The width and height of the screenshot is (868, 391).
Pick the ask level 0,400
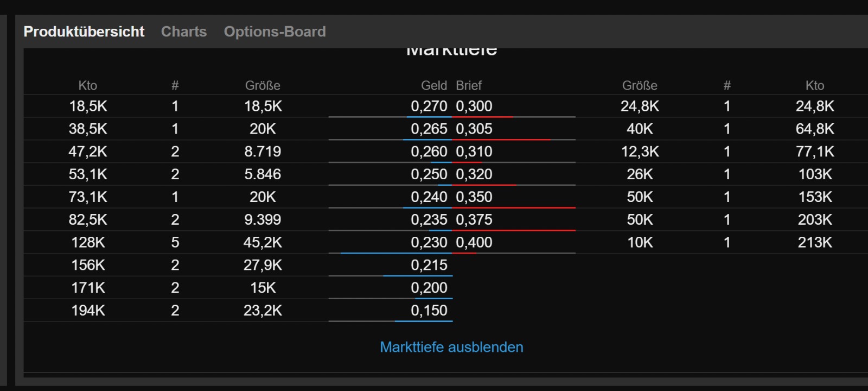point(474,242)
